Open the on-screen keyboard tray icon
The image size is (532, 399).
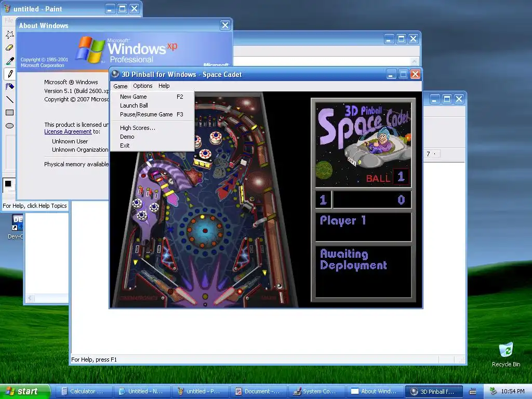point(473,392)
